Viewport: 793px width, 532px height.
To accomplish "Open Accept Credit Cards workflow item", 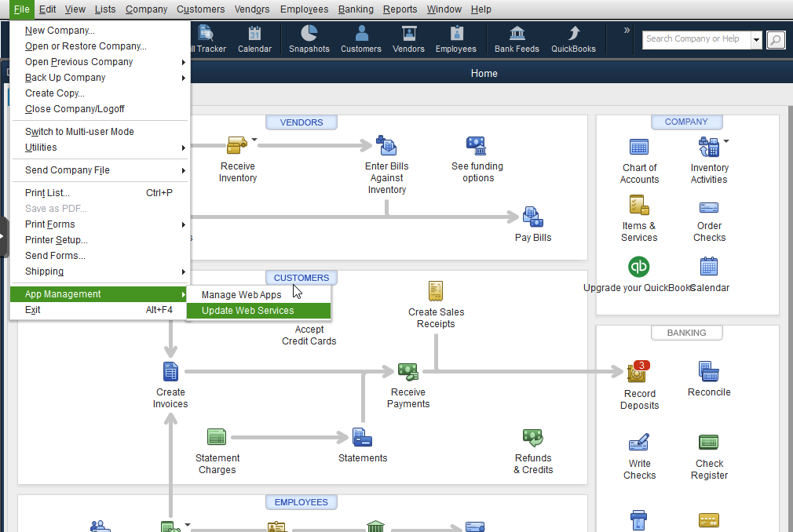I will tap(309, 335).
